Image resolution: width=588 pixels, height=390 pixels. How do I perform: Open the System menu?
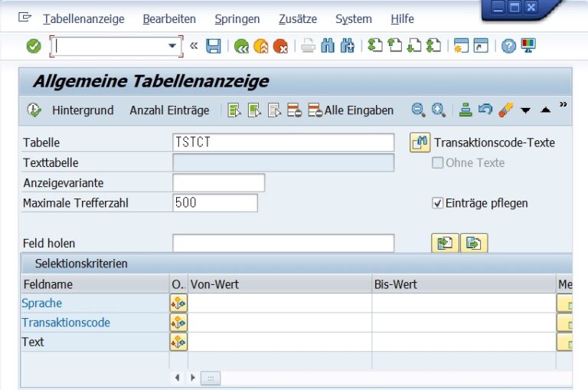coord(354,18)
